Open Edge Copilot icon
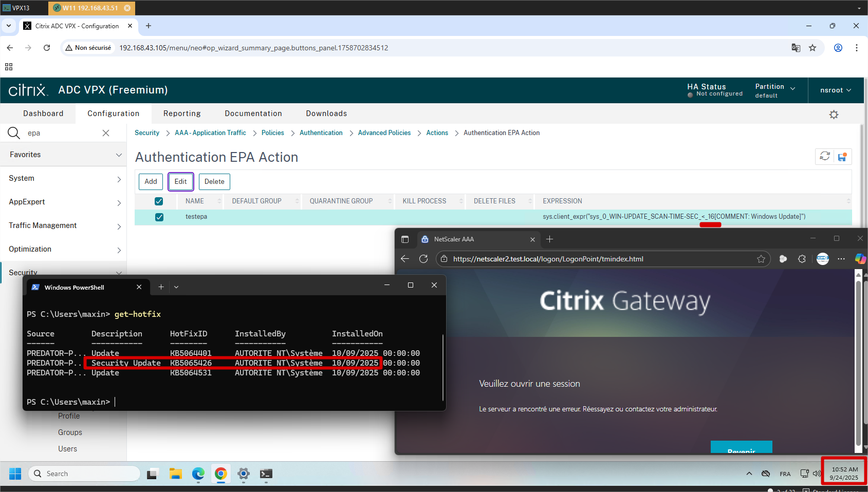 [860, 259]
